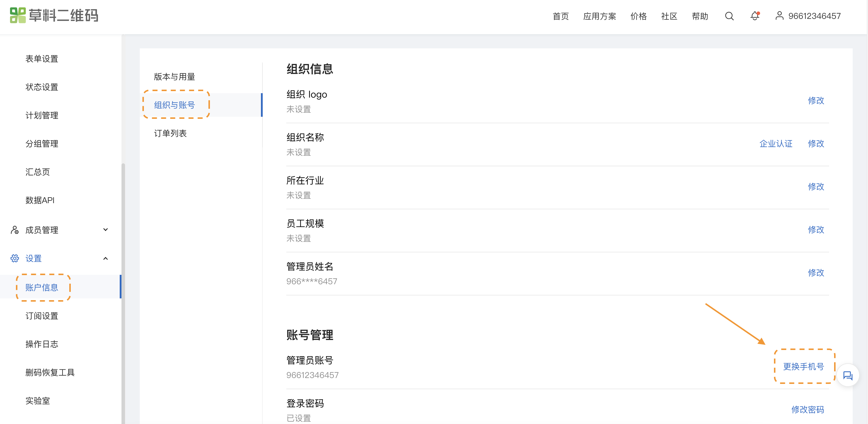Screen dimensions: 868x424
Task: Click the sidebar vertical scrollbar
Action: pyautogui.click(x=123, y=293)
